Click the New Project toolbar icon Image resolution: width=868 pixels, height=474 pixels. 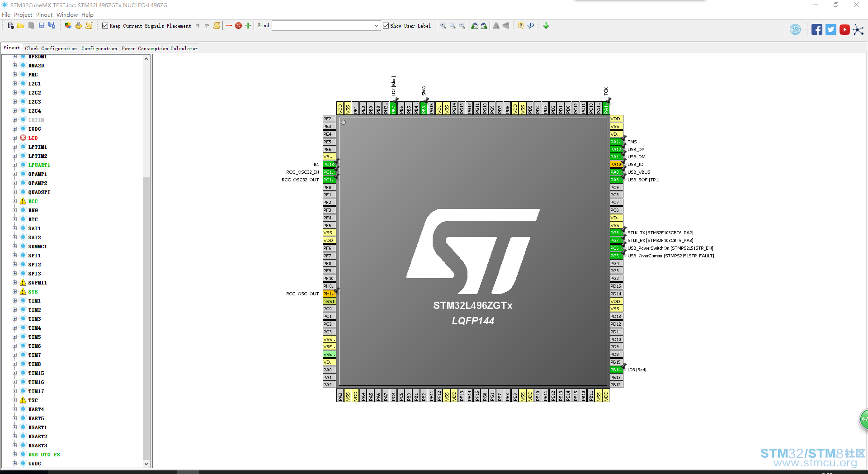[x=11, y=26]
